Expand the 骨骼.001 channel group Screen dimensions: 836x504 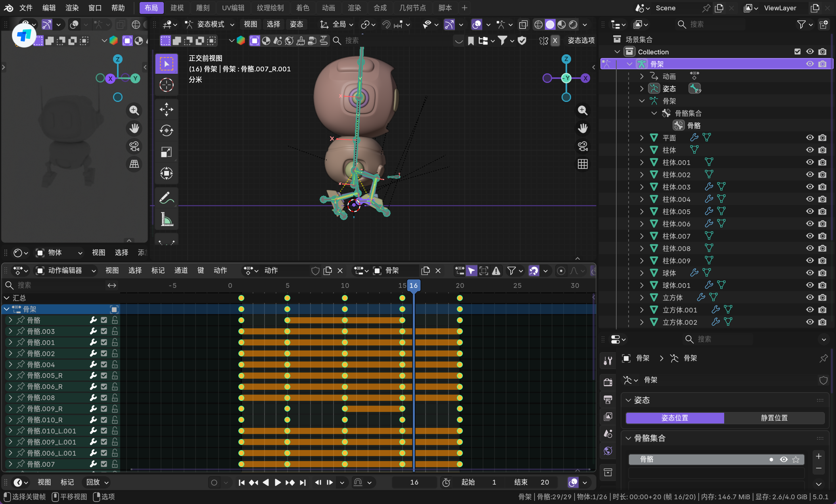[x=10, y=342]
